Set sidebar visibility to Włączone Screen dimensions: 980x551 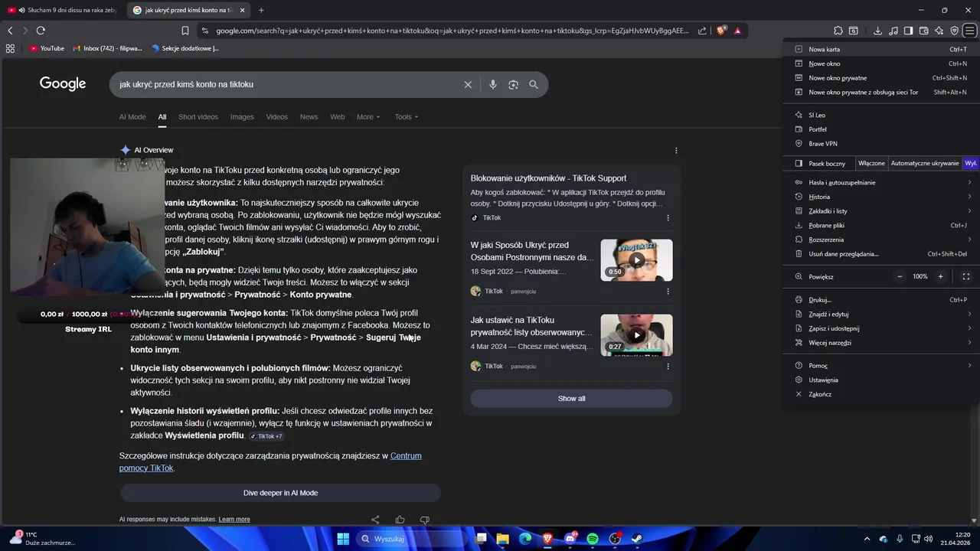tap(871, 163)
